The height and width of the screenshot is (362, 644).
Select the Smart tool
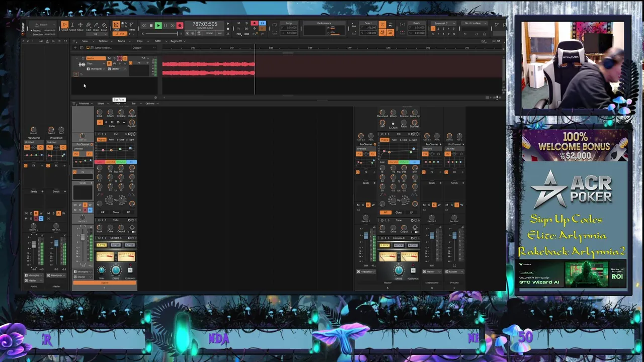pos(65,26)
